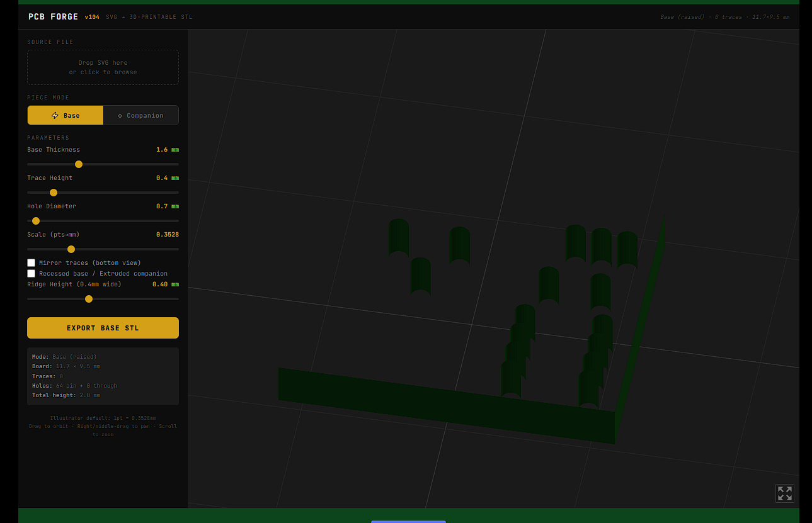This screenshot has width=812, height=523.
Task: Click the v104 version label
Action: pos(92,17)
